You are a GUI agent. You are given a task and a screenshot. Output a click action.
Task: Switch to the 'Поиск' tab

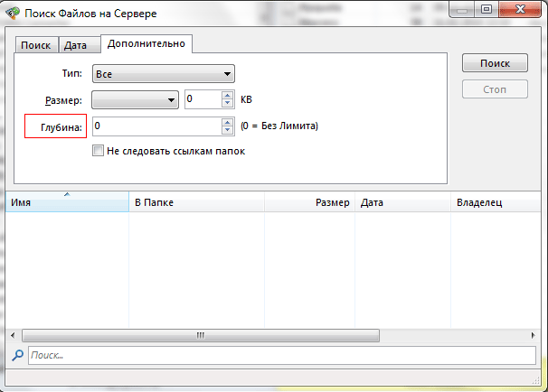(x=36, y=45)
